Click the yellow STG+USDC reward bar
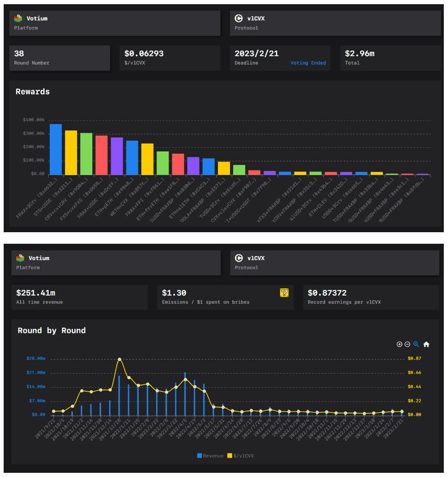Viewport: 448px width, 477px height. (71, 153)
